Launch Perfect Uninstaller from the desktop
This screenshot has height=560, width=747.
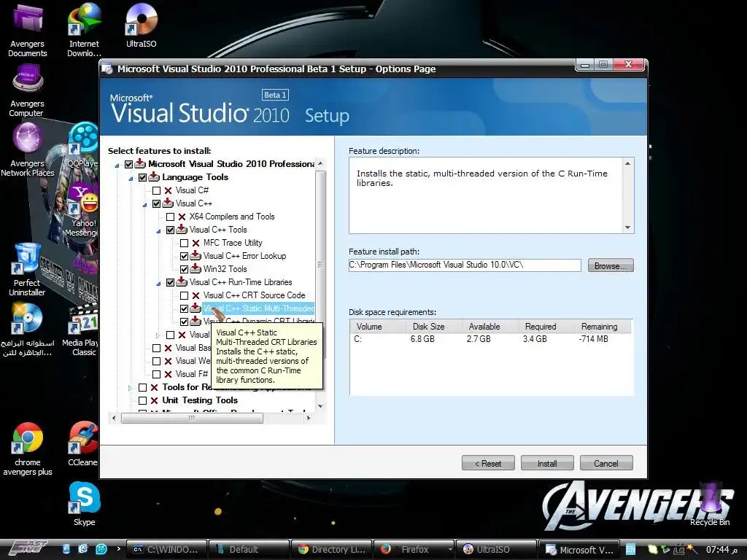(x=27, y=270)
